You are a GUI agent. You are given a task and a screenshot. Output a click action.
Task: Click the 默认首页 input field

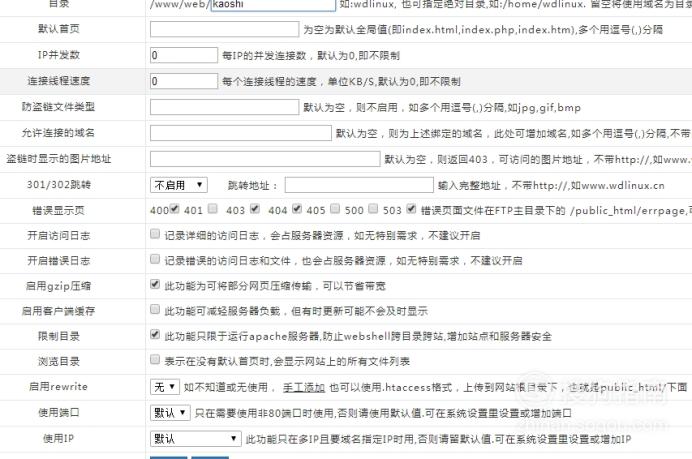224,29
